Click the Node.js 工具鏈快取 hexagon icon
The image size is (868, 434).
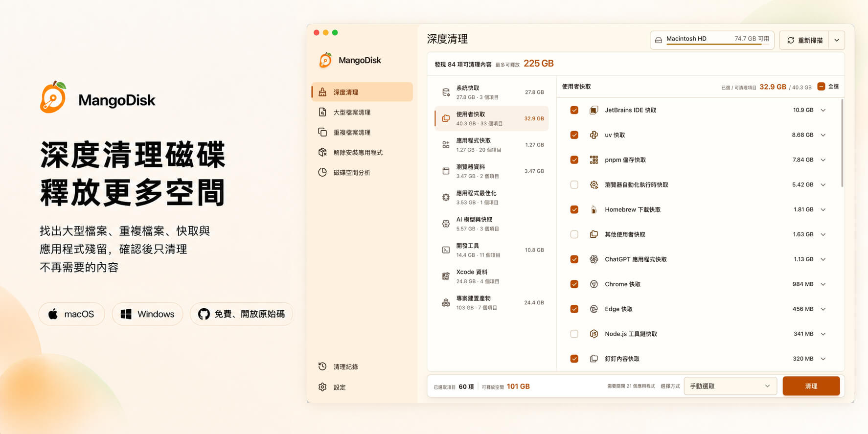point(594,334)
